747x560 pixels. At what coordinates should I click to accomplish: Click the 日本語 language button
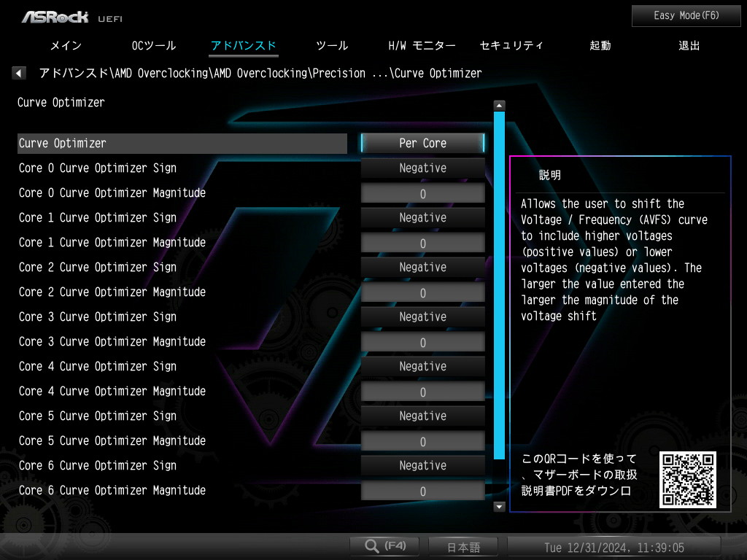(x=463, y=547)
